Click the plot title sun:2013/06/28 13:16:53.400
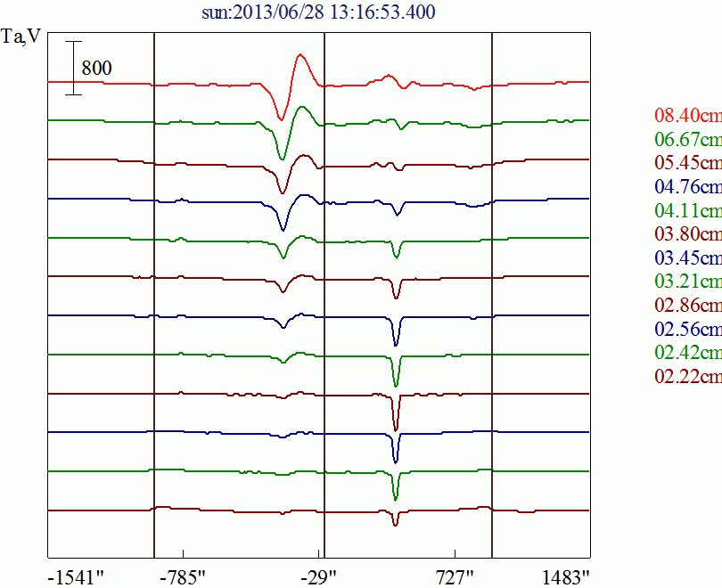The image size is (722, 588). tap(318, 12)
